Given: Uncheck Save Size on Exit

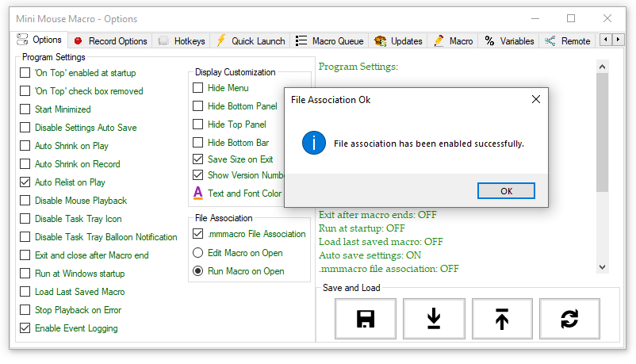Looking at the screenshot, I should coord(198,159).
